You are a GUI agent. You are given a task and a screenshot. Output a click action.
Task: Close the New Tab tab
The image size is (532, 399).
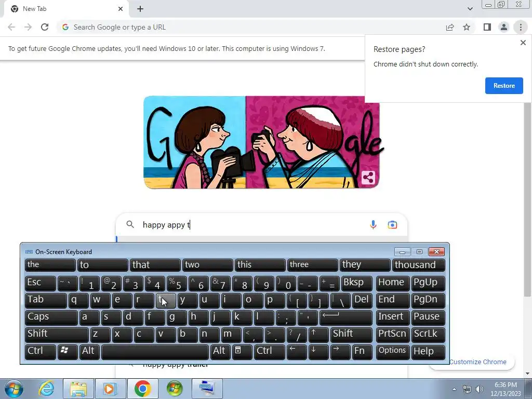121,9
